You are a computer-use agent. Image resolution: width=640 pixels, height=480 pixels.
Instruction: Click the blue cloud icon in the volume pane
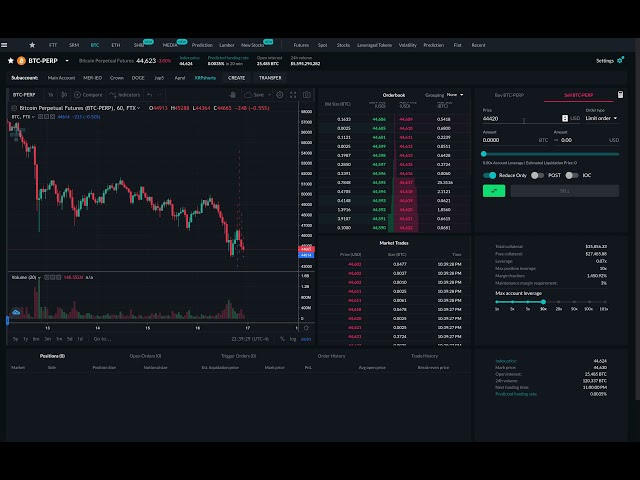click(16, 313)
